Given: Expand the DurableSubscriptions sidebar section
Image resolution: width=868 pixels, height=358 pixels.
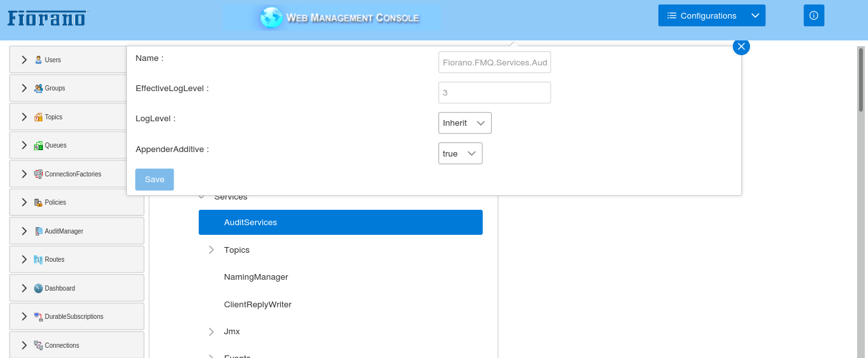Looking at the screenshot, I should tap(24, 316).
